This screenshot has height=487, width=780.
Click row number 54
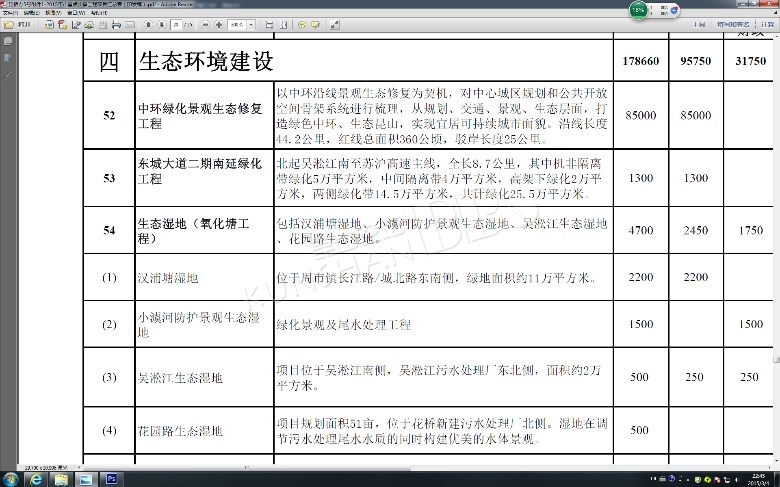click(x=109, y=230)
